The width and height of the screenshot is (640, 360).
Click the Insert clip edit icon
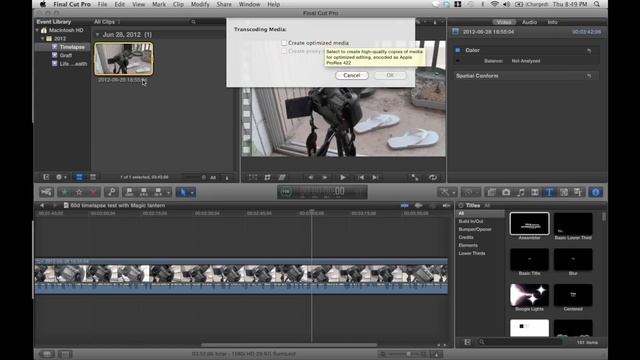coord(144,192)
